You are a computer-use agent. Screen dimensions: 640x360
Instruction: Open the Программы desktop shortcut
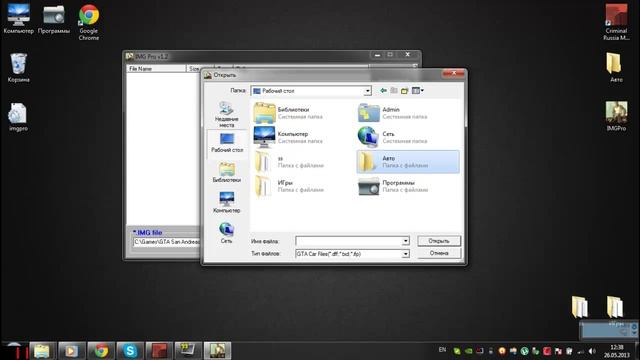54,18
